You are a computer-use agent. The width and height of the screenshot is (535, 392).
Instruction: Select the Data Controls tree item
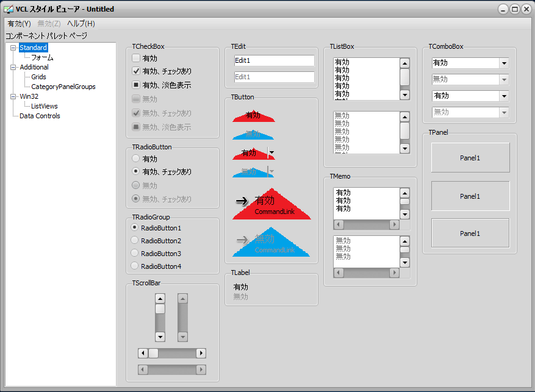pos(40,116)
